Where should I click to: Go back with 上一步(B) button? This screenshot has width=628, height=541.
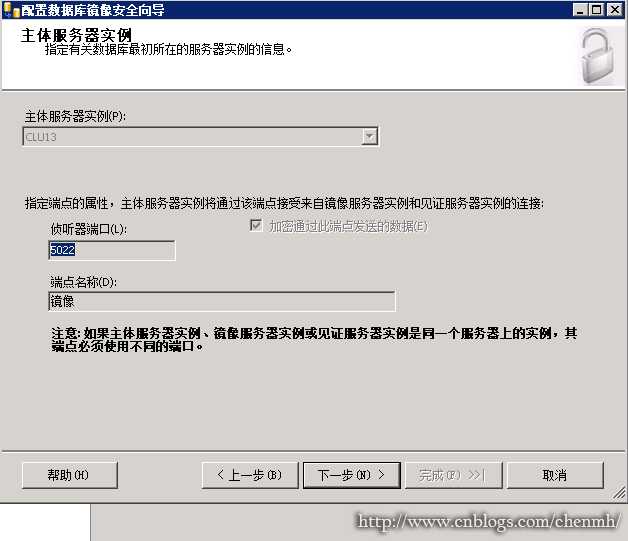click(250, 475)
